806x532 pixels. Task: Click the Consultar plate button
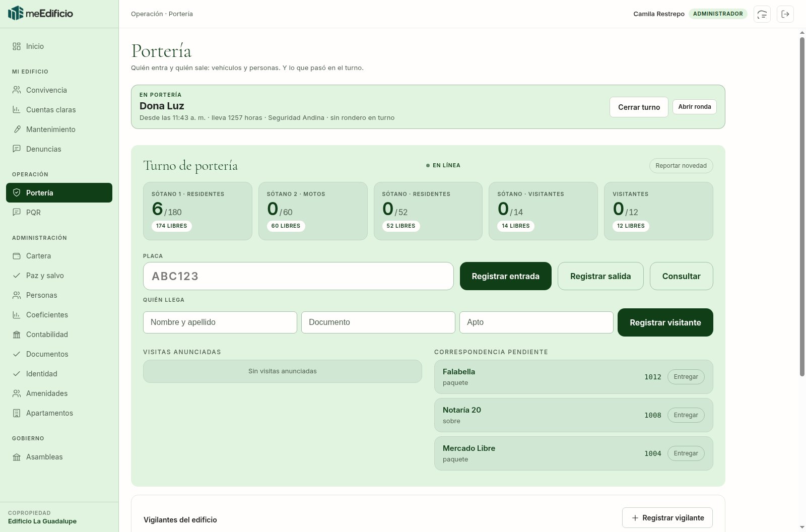pyautogui.click(x=682, y=276)
